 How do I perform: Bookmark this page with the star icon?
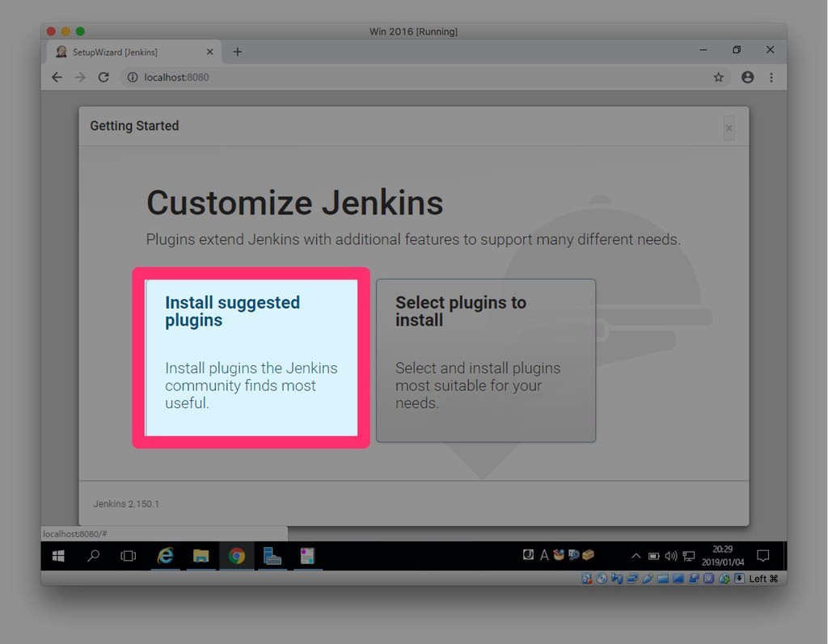point(718,78)
